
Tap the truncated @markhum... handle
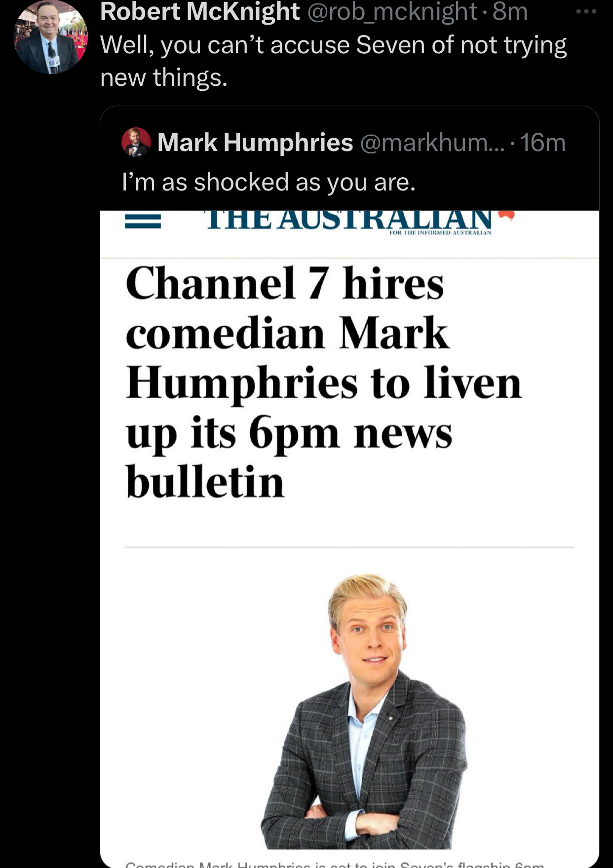433,143
